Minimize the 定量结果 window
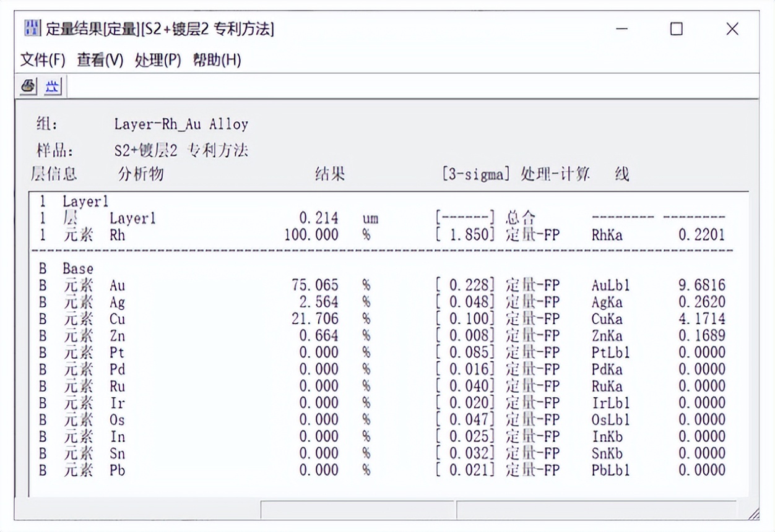775x532 pixels. pyautogui.click(x=621, y=28)
